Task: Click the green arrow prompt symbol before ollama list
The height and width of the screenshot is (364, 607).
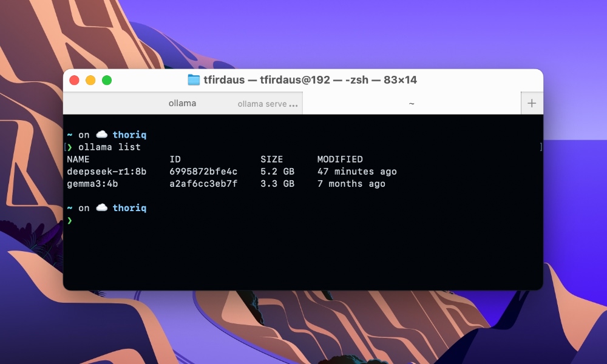Action: pos(71,147)
